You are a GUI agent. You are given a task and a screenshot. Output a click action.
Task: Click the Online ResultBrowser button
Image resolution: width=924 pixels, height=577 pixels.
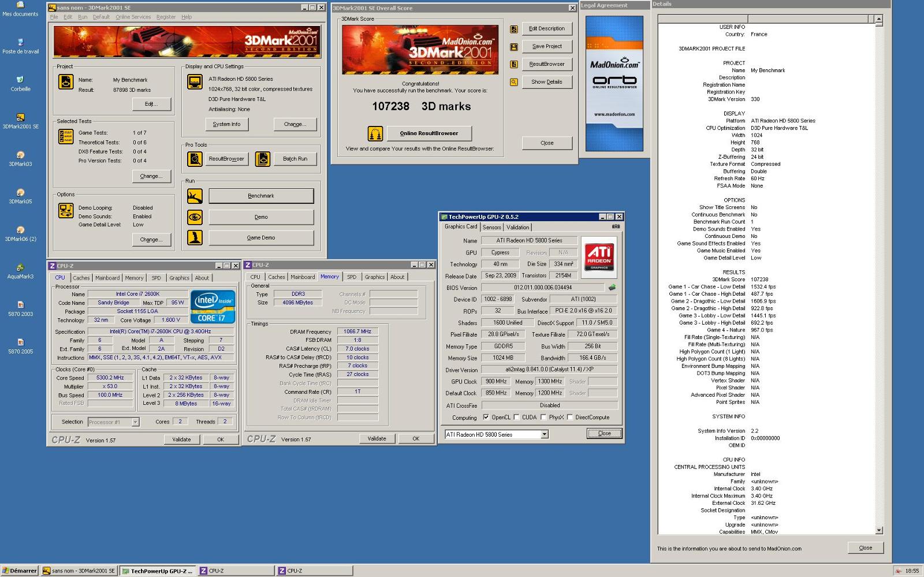[x=429, y=133]
